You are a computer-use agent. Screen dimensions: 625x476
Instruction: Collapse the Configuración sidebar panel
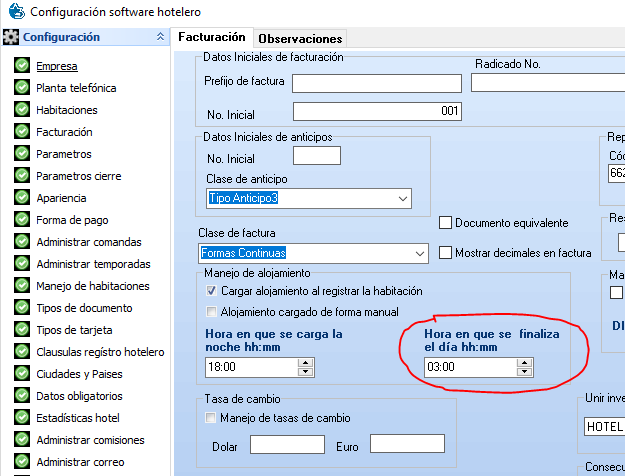[161, 37]
